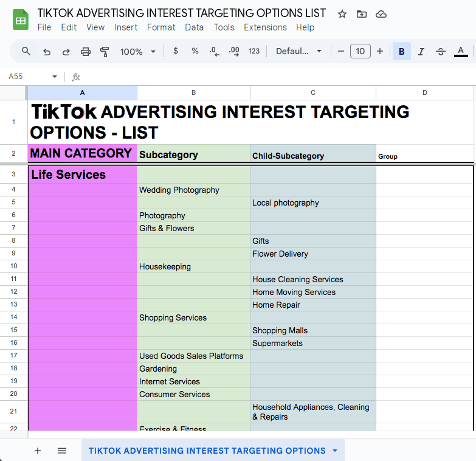Select the Wedding Photography cell
Image resolution: width=476 pixels, height=461 pixels.
193,190
